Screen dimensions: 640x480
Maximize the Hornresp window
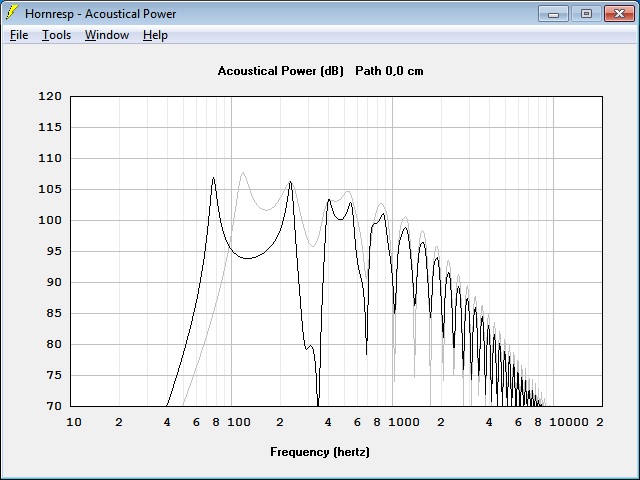586,14
